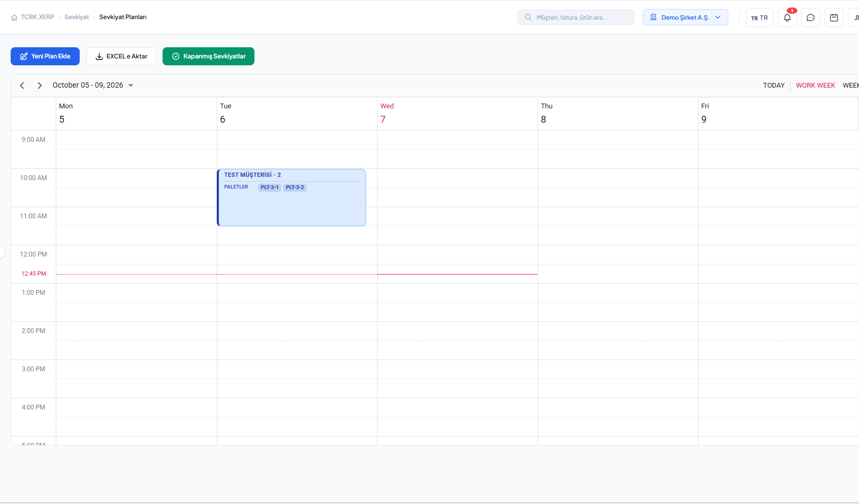The height and width of the screenshot is (504, 859).
Task: Open Kapanmış Sevkiyatlar
Action: click(208, 56)
